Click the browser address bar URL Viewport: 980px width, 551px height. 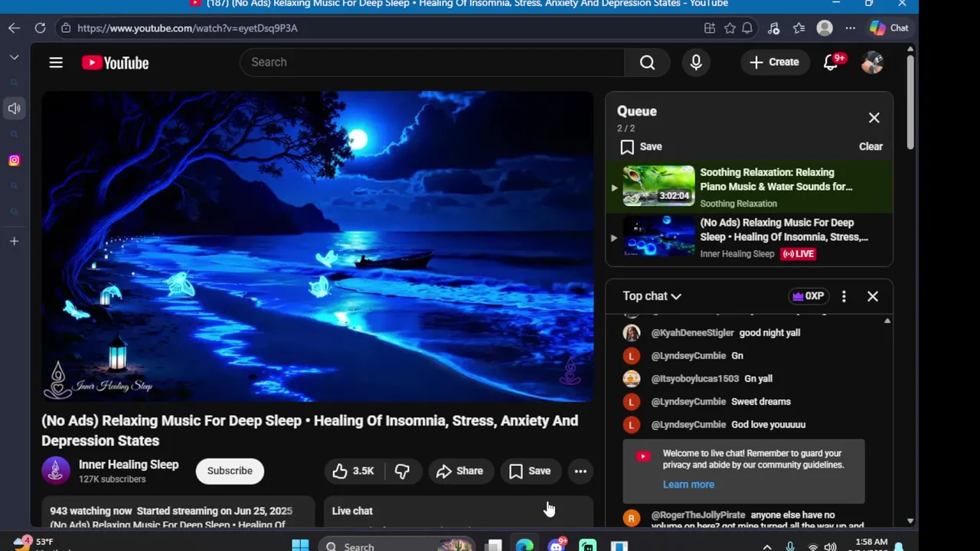[188, 28]
